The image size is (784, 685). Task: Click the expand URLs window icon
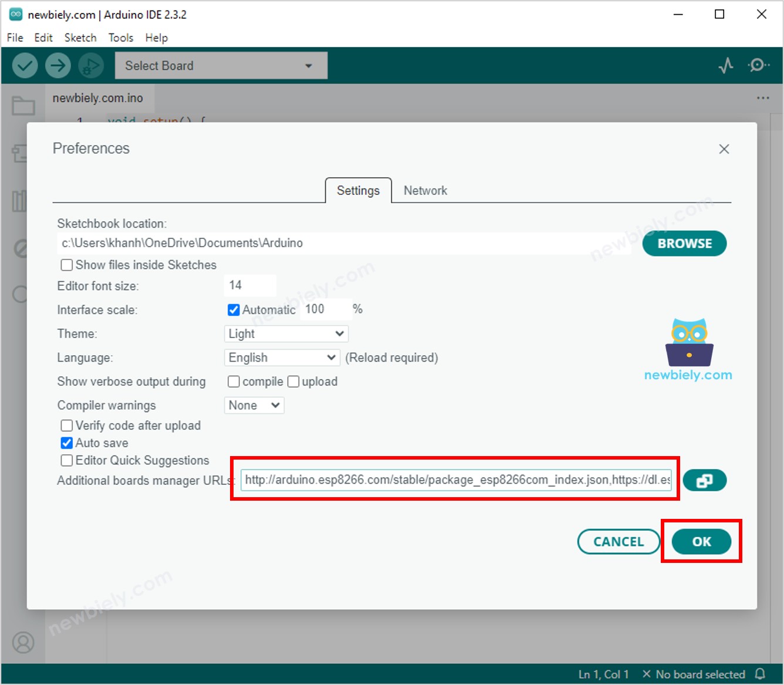(705, 480)
